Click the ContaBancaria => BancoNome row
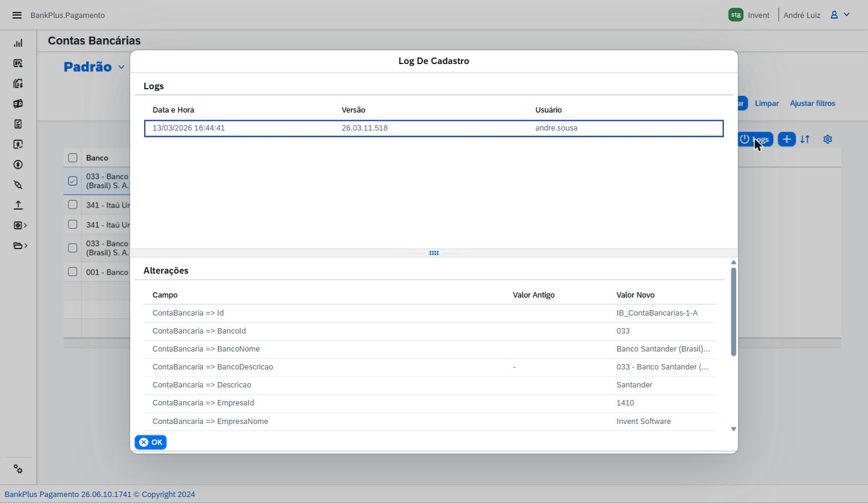868x503 pixels. [x=430, y=349]
